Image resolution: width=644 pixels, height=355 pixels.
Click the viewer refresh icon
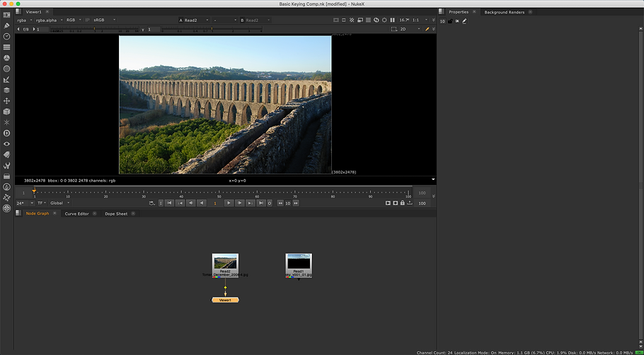(x=376, y=20)
